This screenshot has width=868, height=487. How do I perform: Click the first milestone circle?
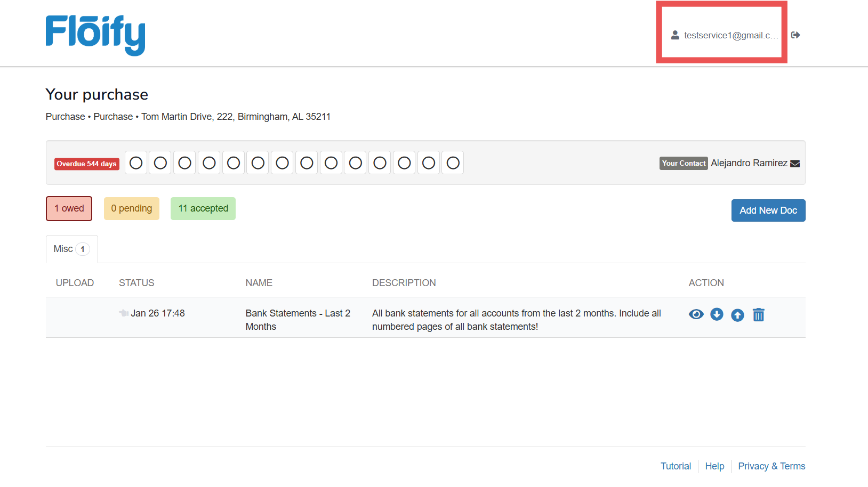[x=136, y=163]
